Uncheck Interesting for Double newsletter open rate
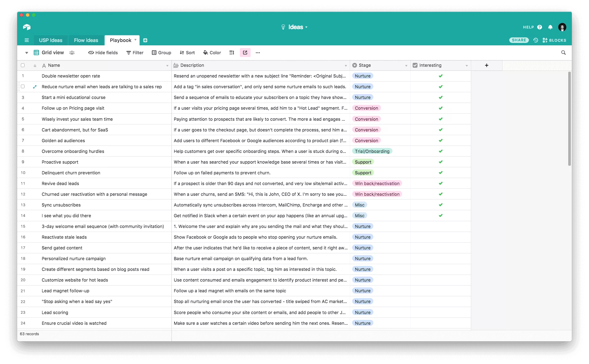Viewport: 589px width, 364px height. 441,76
